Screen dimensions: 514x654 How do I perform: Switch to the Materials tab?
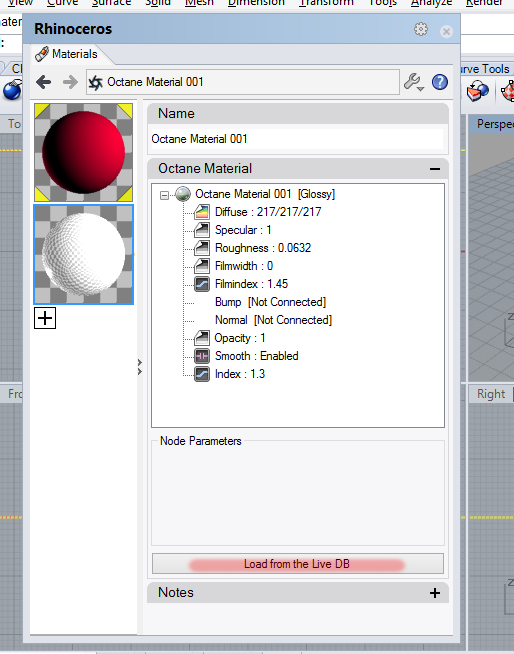(68, 54)
